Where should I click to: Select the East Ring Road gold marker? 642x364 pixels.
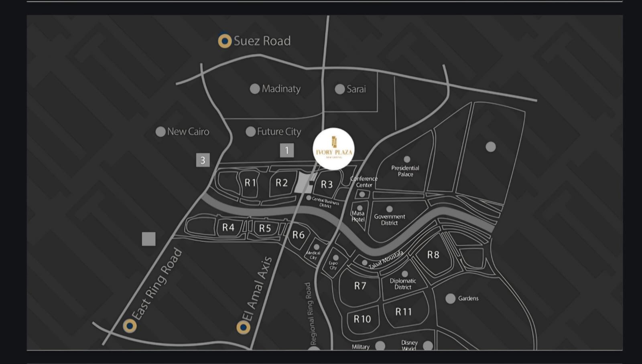pyautogui.click(x=130, y=326)
